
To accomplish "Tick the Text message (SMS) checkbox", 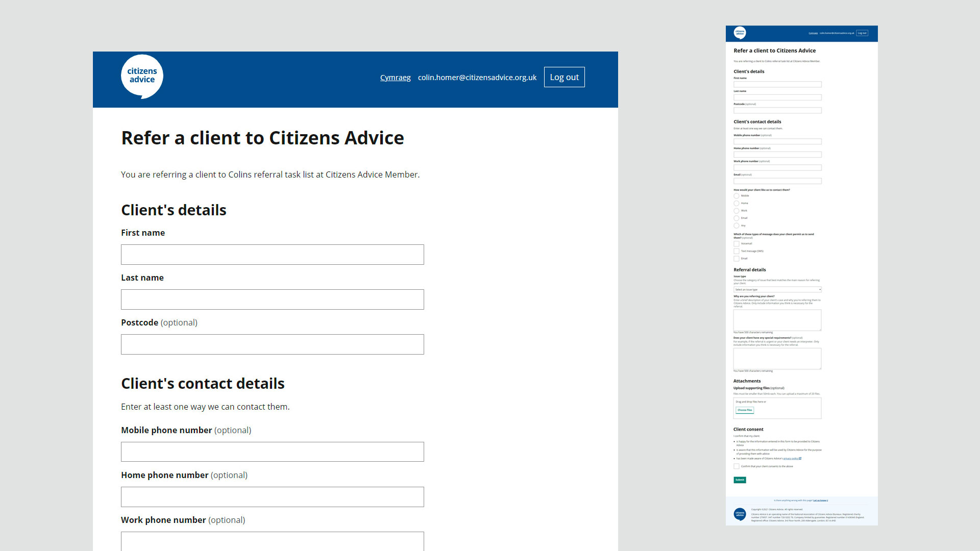I will (737, 251).
